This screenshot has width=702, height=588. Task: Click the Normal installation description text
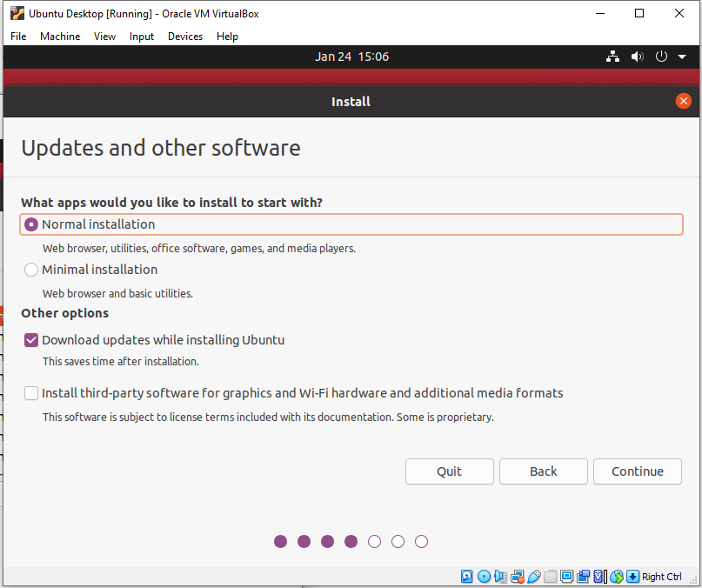pos(199,249)
